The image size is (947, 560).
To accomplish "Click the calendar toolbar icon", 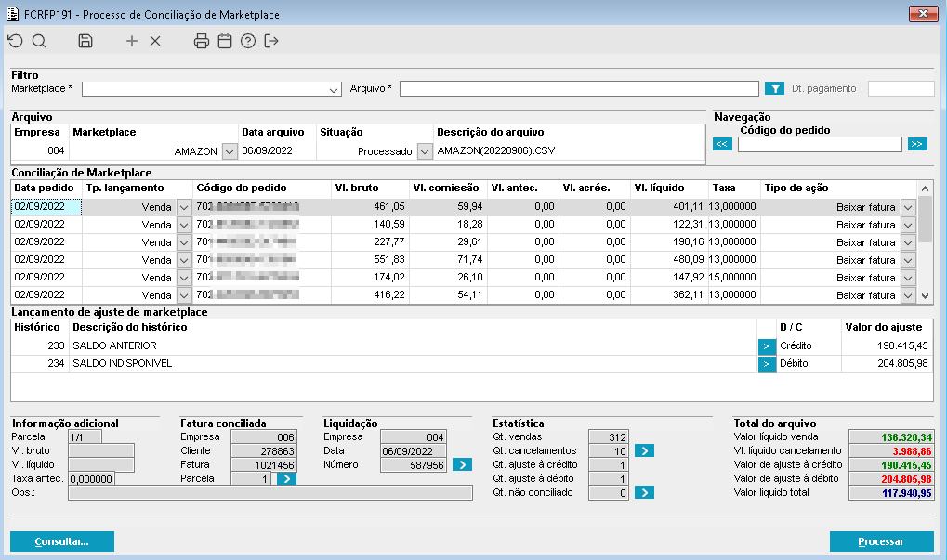I will [225, 41].
